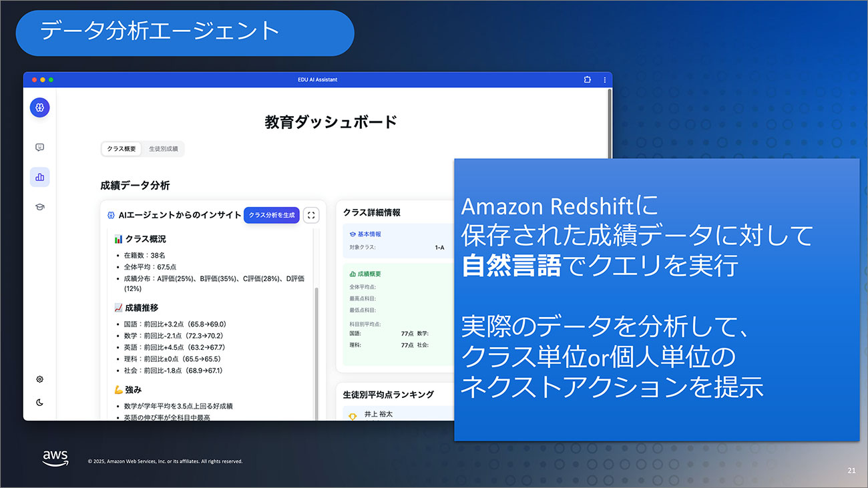Screen dimensions: 868x488
Task: Open the graduation cap sidebar section
Action: (x=39, y=207)
